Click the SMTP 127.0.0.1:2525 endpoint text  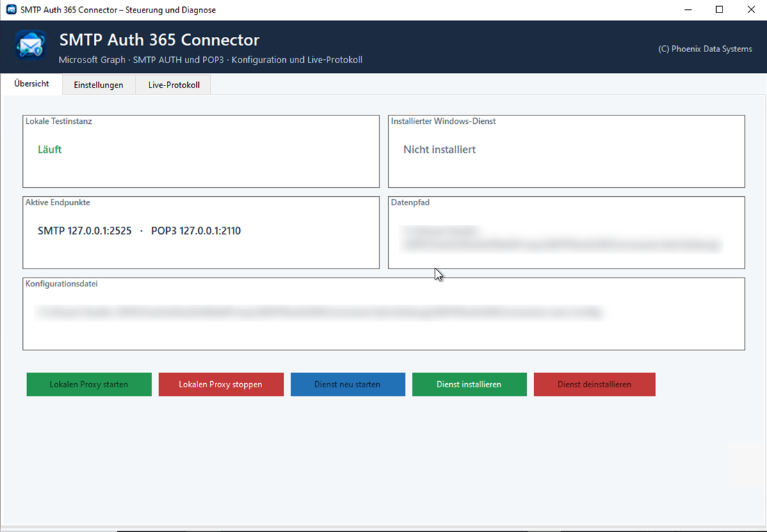pyautogui.click(x=85, y=231)
